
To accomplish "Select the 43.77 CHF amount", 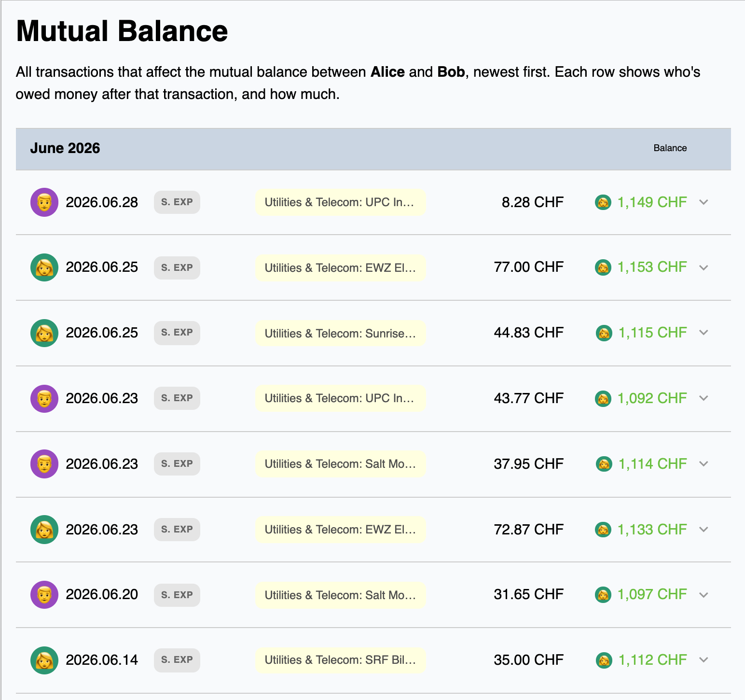I will click(529, 398).
